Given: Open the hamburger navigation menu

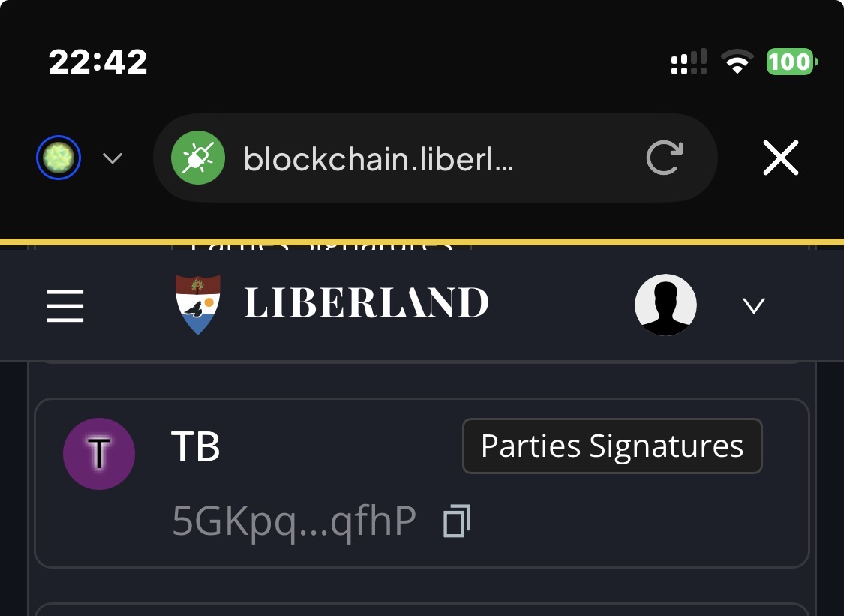Looking at the screenshot, I should tap(65, 306).
